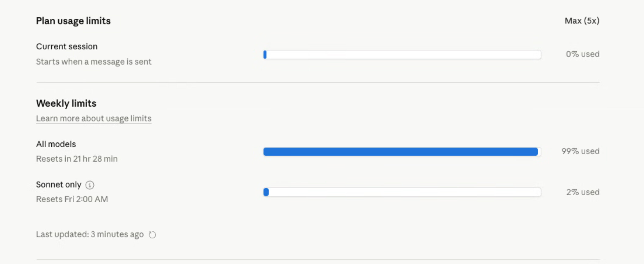Screen dimensions: 644x264
Task: Click the Sonnet only usage progress bar
Action: coord(402,192)
